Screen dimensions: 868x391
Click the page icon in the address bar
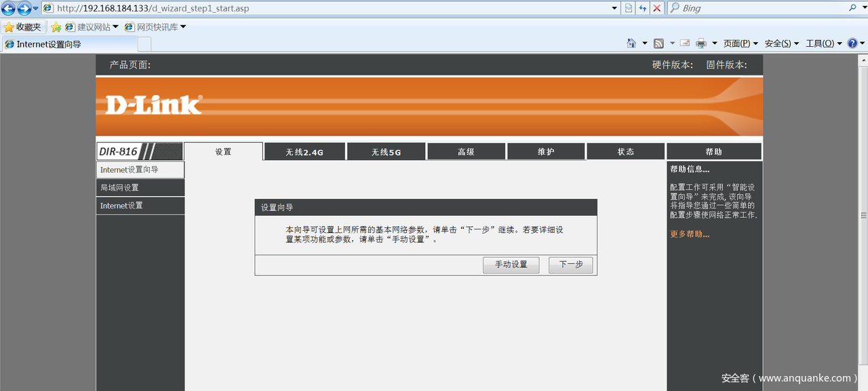[x=48, y=8]
